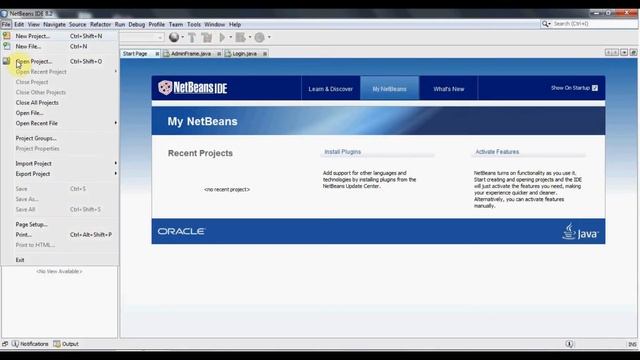The height and width of the screenshot is (360, 640).
Task: Open the Help menu
Action: pos(235,24)
